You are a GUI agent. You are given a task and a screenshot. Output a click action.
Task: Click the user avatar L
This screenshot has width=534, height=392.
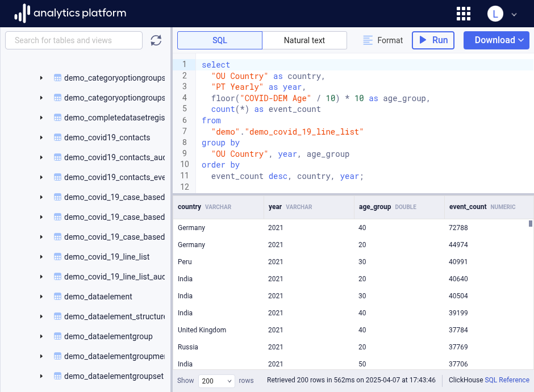pos(495,14)
